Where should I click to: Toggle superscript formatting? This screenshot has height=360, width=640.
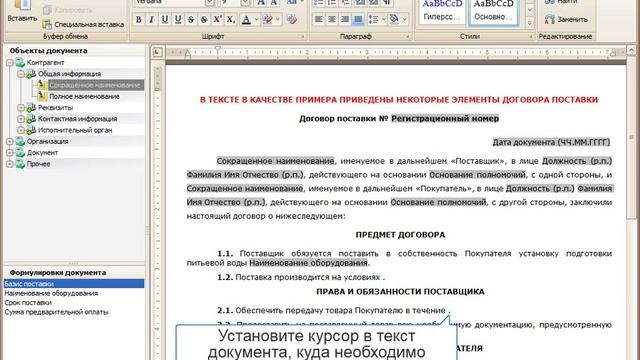217,19
